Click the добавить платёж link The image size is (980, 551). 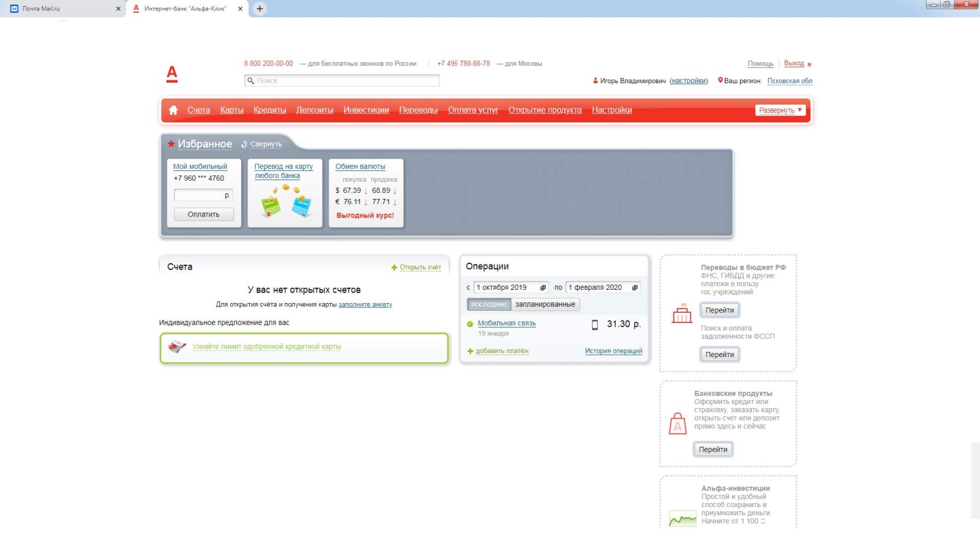tap(502, 351)
